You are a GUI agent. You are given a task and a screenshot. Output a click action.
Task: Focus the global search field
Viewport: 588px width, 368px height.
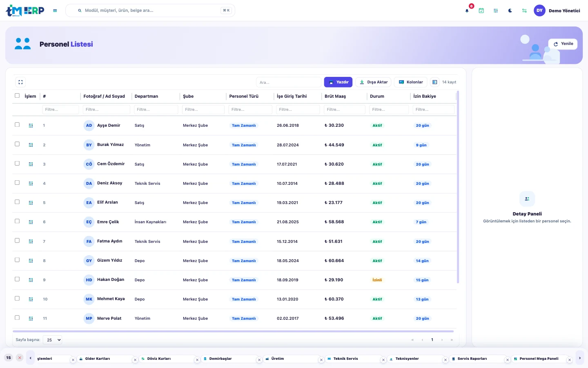coord(150,11)
